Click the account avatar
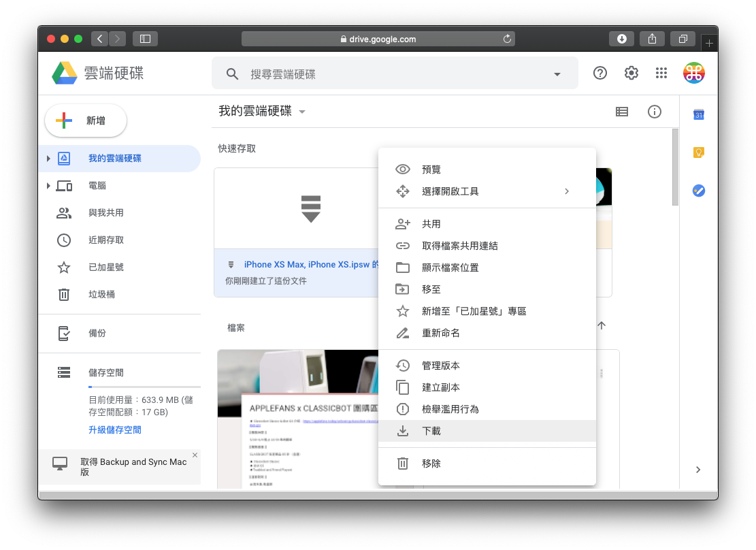 (694, 73)
